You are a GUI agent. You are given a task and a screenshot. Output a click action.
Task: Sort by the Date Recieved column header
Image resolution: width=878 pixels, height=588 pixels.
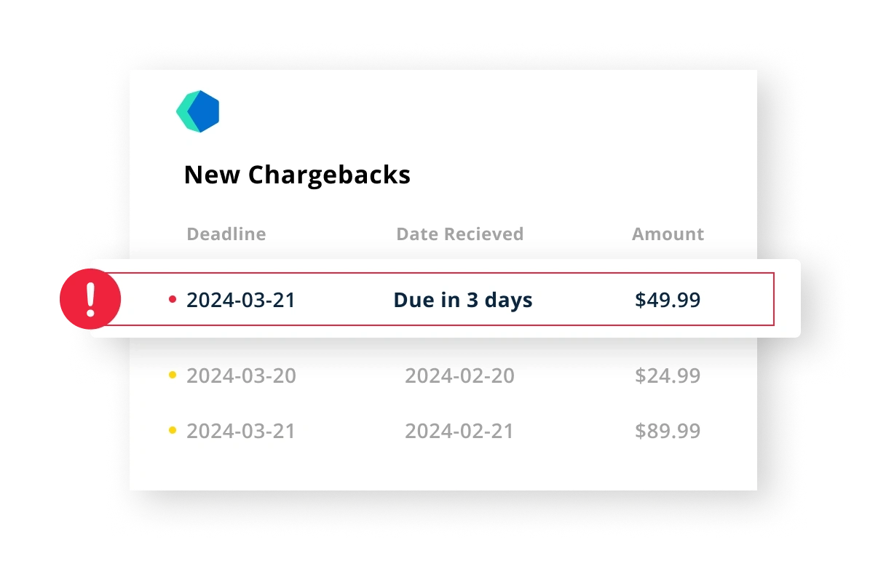click(x=459, y=234)
